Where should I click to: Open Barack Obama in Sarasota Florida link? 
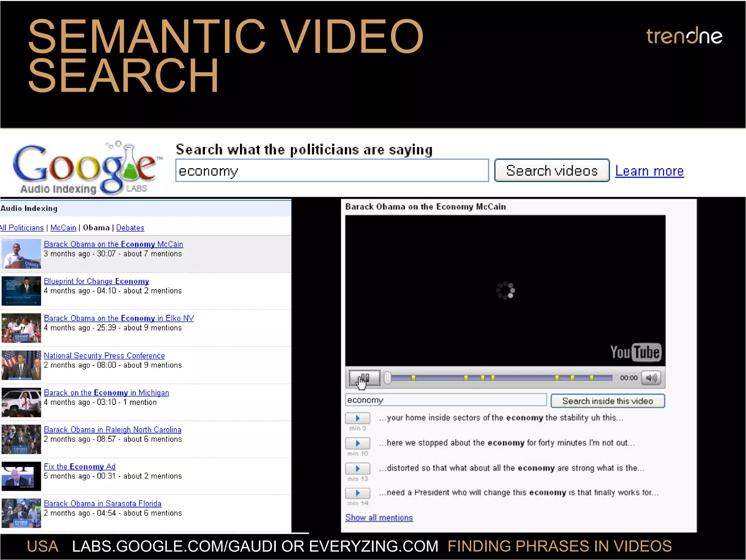(102, 504)
